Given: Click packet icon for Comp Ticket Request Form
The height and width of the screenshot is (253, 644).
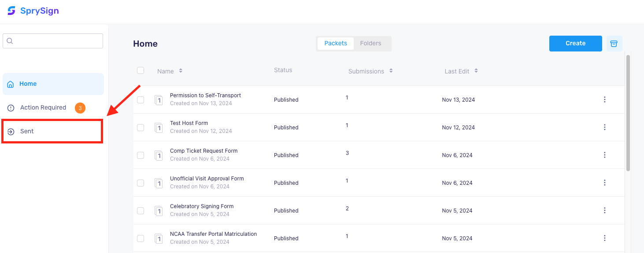Looking at the screenshot, I should pyautogui.click(x=159, y=155).
